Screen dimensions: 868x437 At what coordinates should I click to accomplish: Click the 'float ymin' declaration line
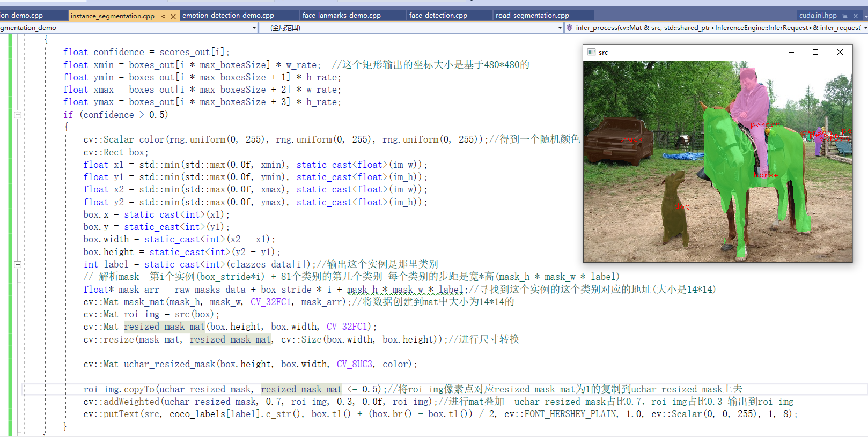[202, 77]
